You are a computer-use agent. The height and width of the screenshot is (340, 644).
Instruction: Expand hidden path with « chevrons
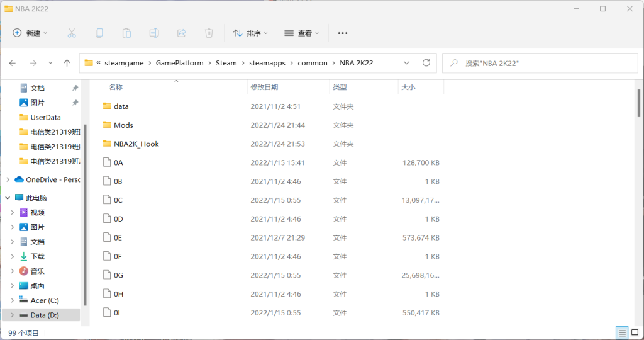[99, 63]
